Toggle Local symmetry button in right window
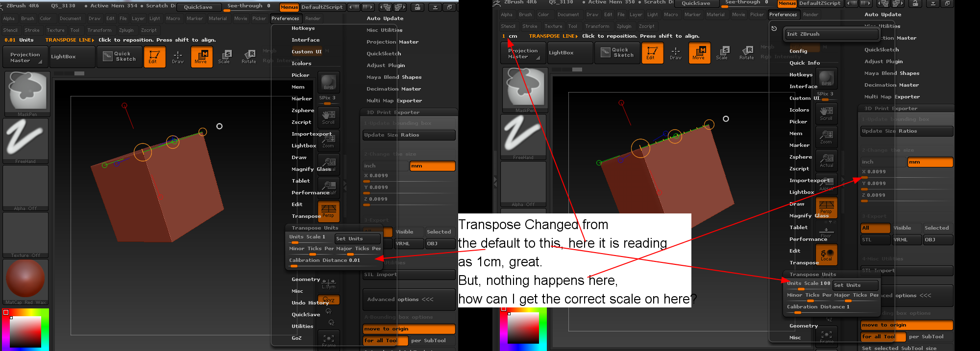 (x=826, y=255)
